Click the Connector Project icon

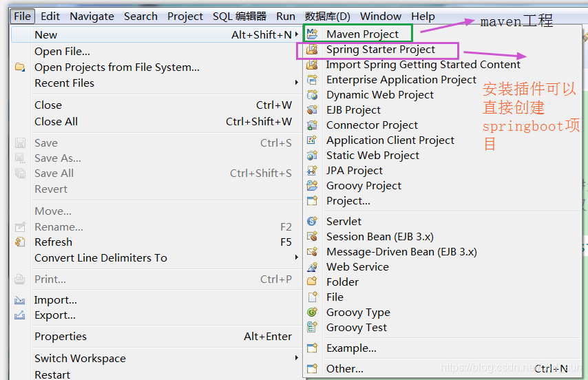coord(312,125)
